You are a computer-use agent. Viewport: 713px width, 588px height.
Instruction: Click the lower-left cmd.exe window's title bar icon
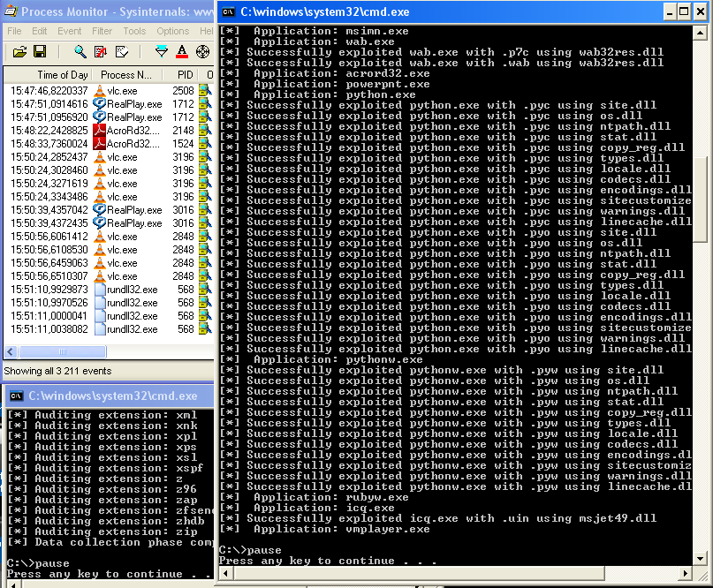click(x=17, y=396)
